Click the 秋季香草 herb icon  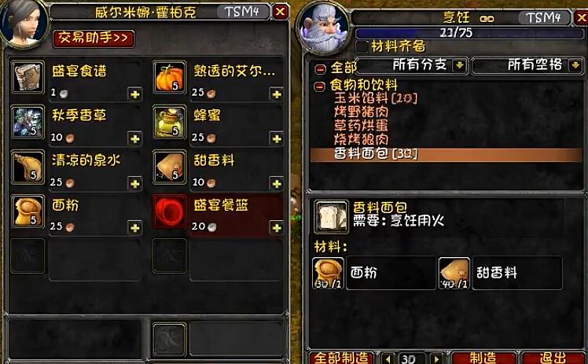click(28, 122)
